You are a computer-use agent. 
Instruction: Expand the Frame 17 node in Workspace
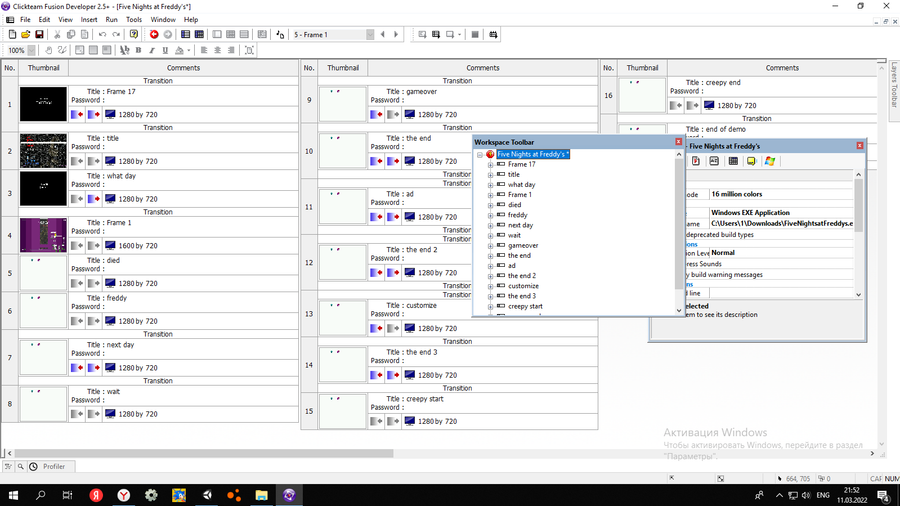(490, 165)
